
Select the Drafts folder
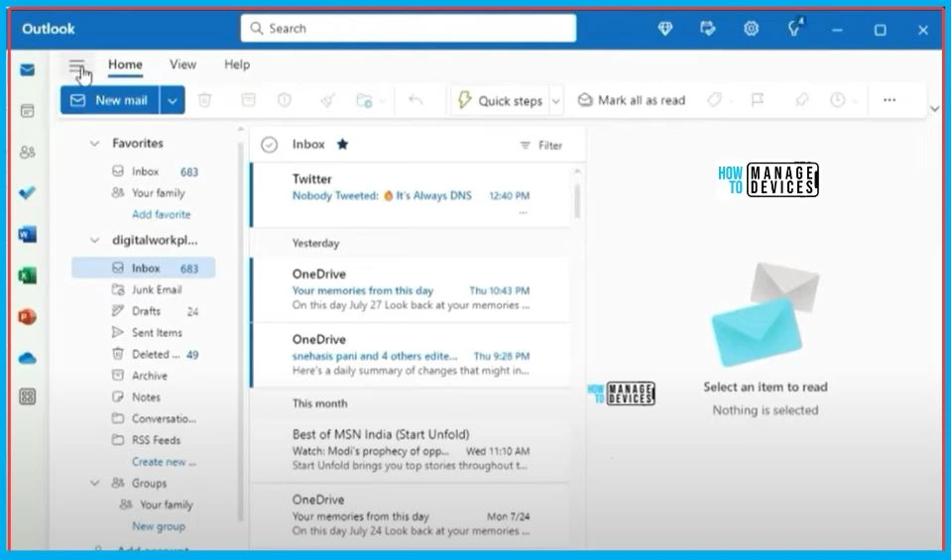coord(144,311)
